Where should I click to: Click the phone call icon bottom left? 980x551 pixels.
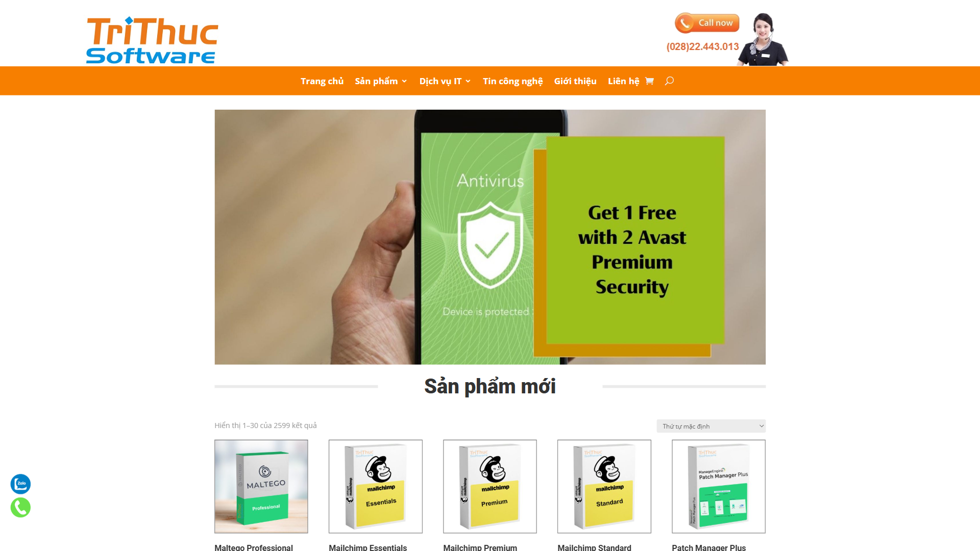click(21, 507)
